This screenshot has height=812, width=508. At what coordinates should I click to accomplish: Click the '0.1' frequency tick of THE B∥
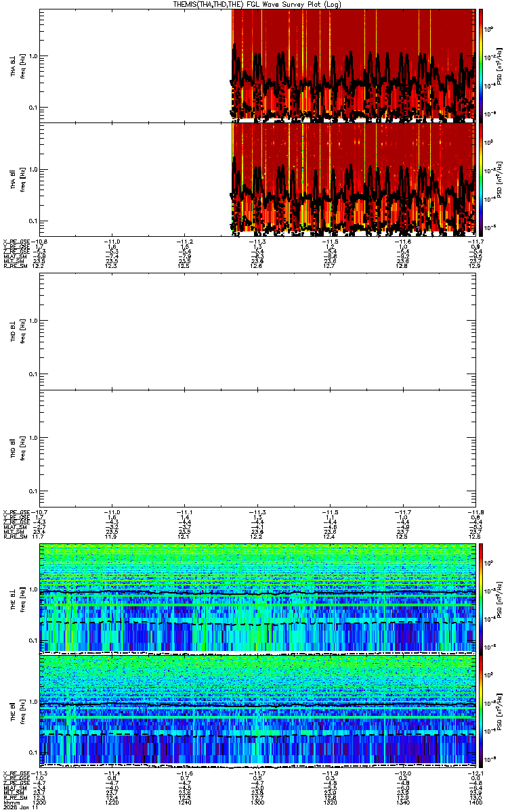point(33,753)
